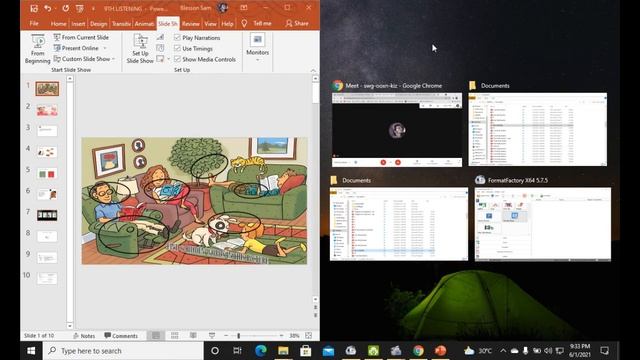The width and height of the screenshot is (640, 360).
Task: Switch to the Animations tab
Action: [x=144, y=24]
